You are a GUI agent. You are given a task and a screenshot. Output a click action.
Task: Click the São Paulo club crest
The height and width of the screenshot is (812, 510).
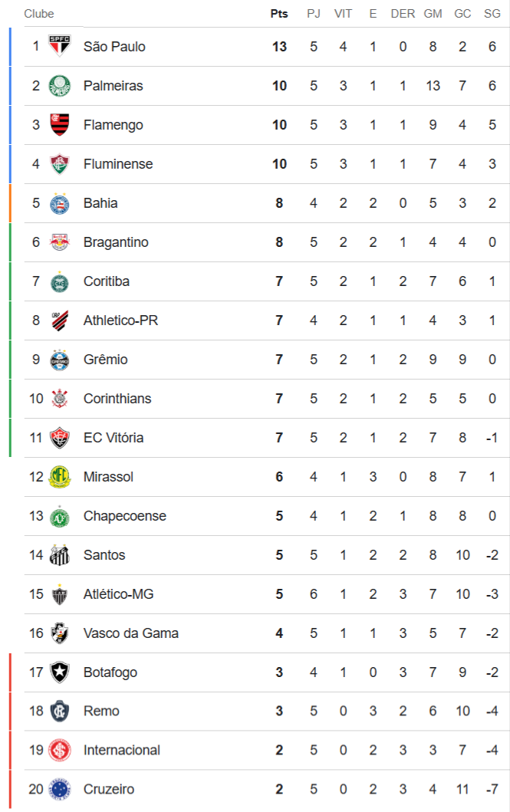tap(59, 47)
